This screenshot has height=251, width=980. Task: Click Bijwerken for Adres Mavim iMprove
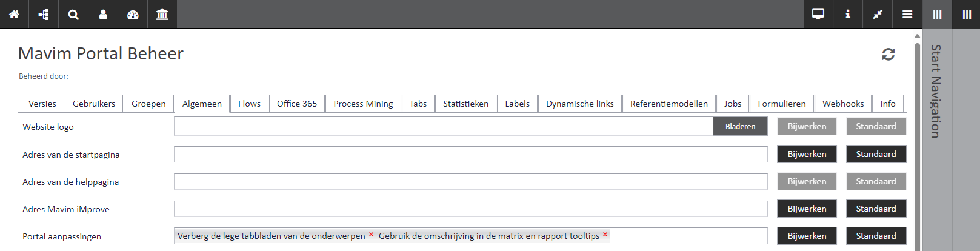click(x=807, y=209)
